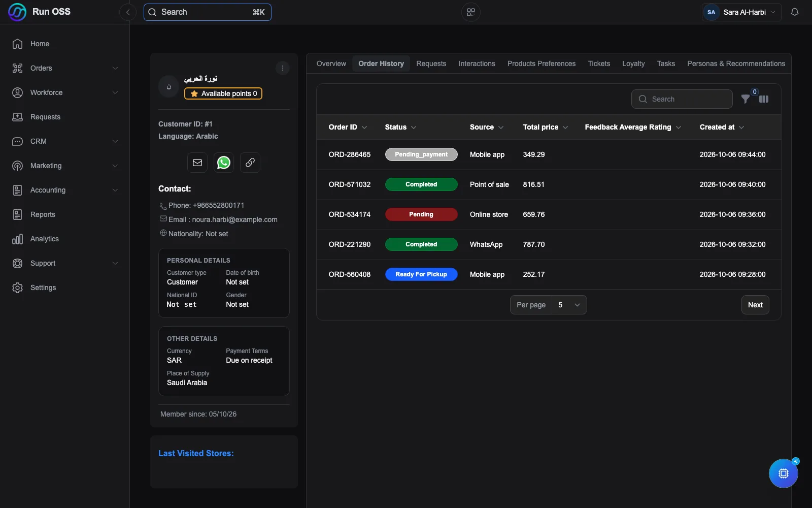Screen dimensions: 812x508
Task: Expand the CRM menu chevron
Action: pyautogui.click(x=115, y=141)
